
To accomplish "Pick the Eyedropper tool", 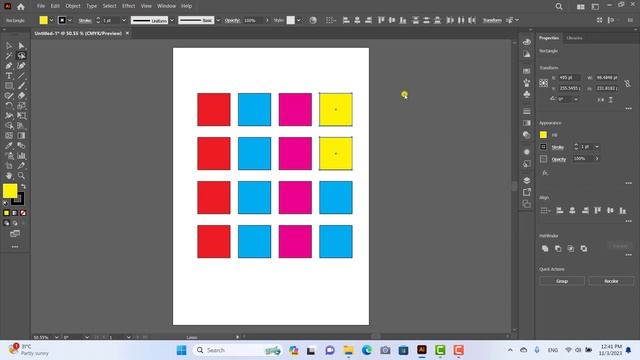I will point(9,146).
